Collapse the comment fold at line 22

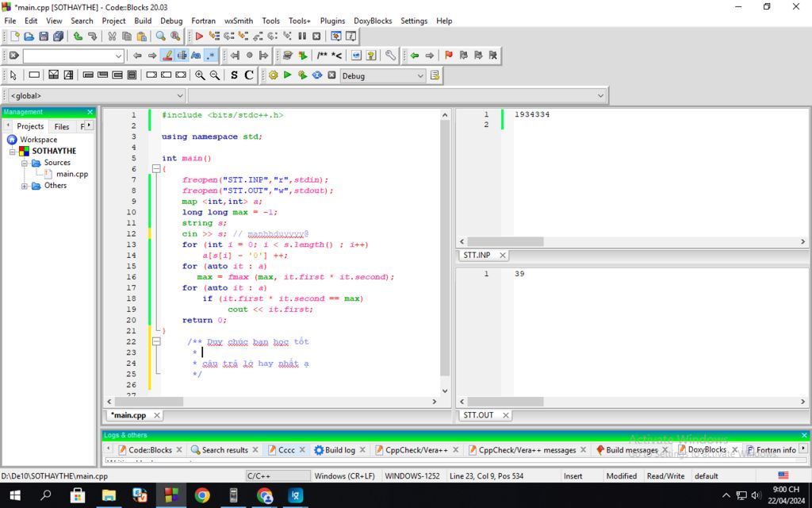coord(156,341)
